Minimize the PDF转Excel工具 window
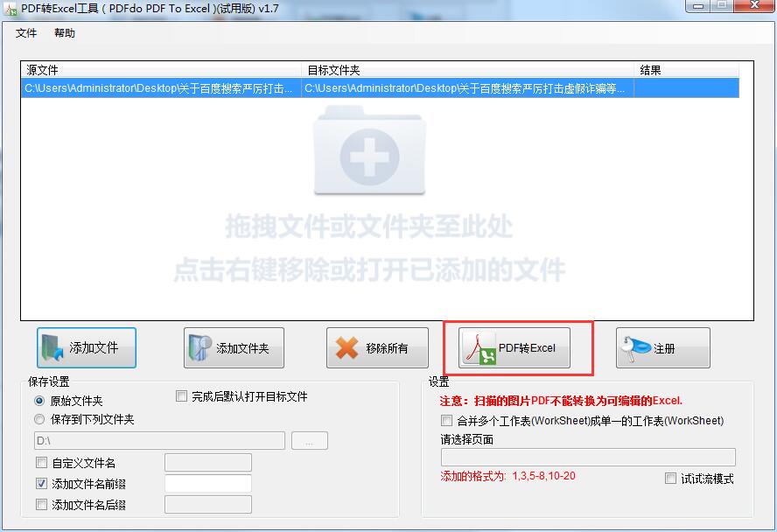The width and height of the screenshot is (777, 532). 699,6
